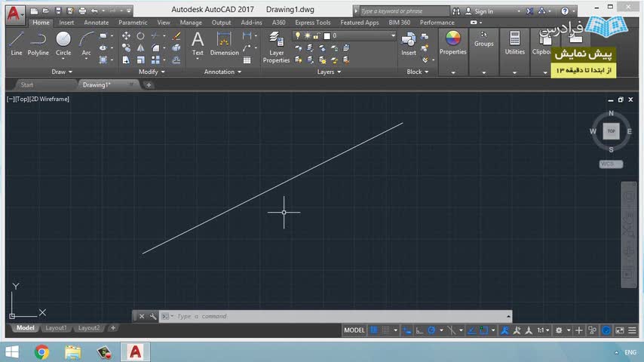Activate the Rotate tool in Modify
This screenshot has height=362, width=644.
pyautogui.click(x=140, y=35)
